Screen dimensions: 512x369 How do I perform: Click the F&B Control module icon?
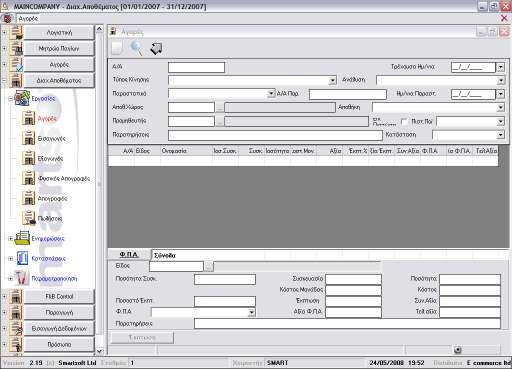[16, 296]
